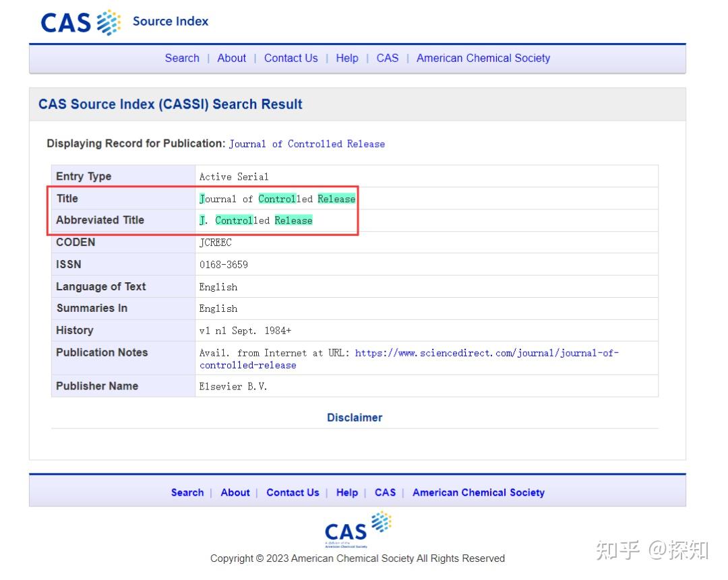Follow the Help link in the footer
Viewport: 728px width, 580px height.
pos(347,492)
